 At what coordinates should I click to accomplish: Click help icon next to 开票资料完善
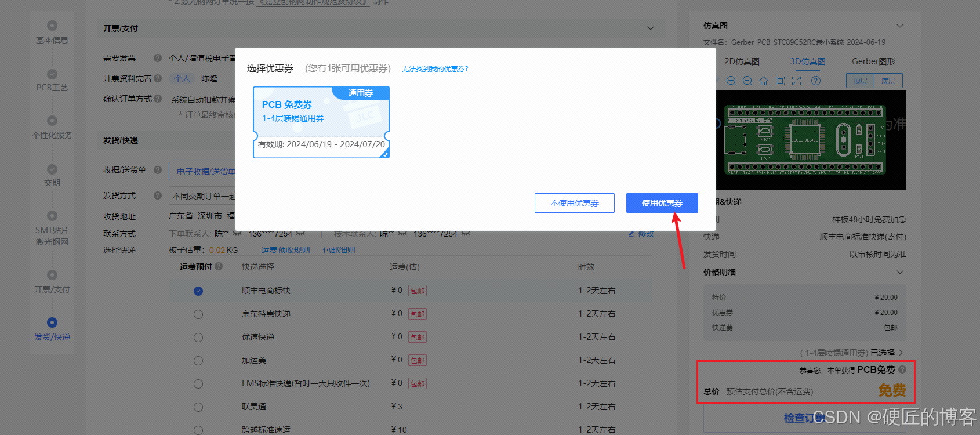[x=158, y=78]
